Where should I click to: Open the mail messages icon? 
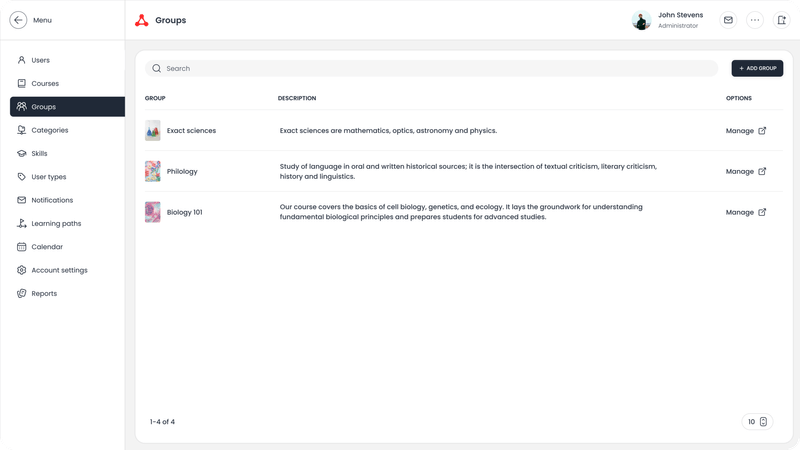tap(728, 20)
